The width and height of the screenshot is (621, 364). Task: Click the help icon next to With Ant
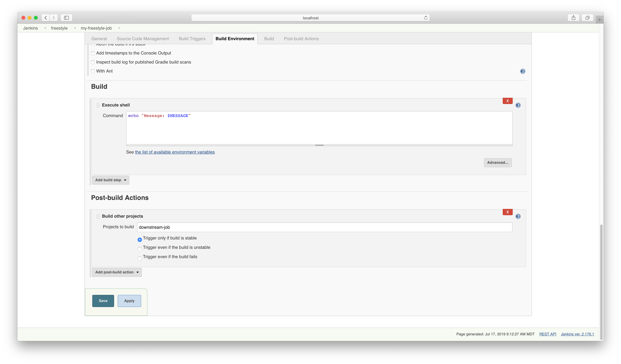tap(522, 71)
